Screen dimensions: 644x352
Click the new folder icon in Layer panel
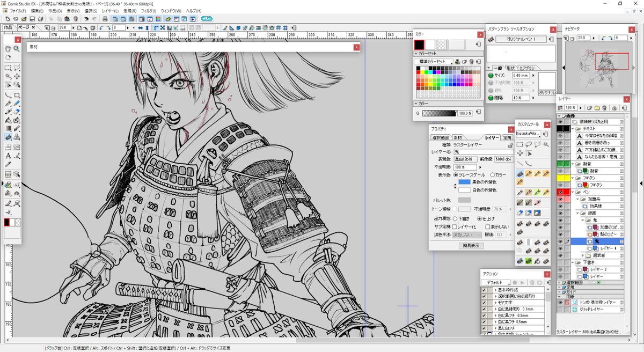(x=597, y=108)
